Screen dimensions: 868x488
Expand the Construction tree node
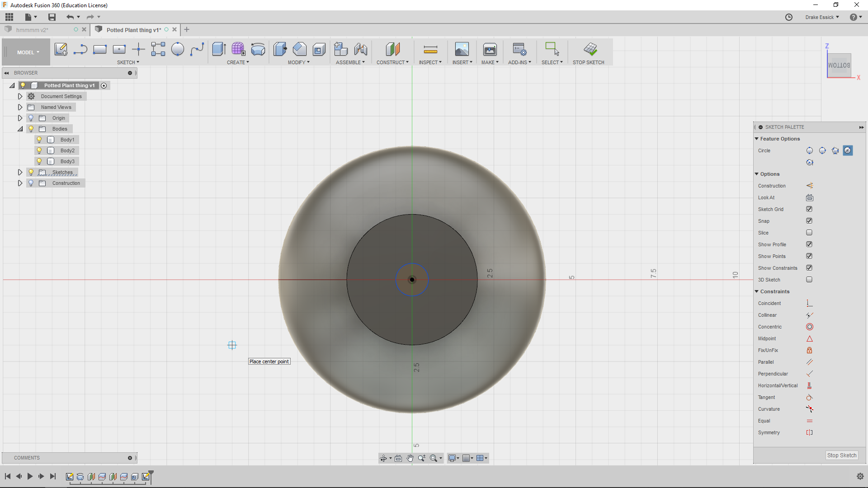click(20, 183)
